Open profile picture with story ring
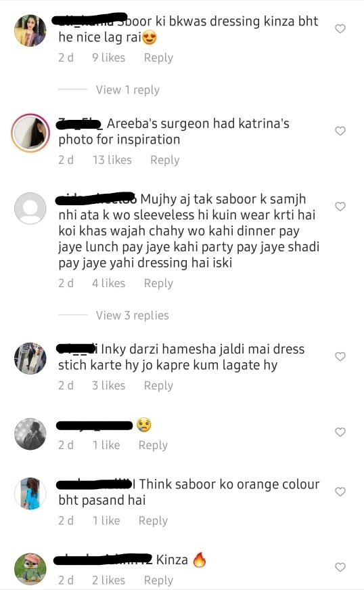This screenshot has width=364, height=590. [x=30, y=133]
